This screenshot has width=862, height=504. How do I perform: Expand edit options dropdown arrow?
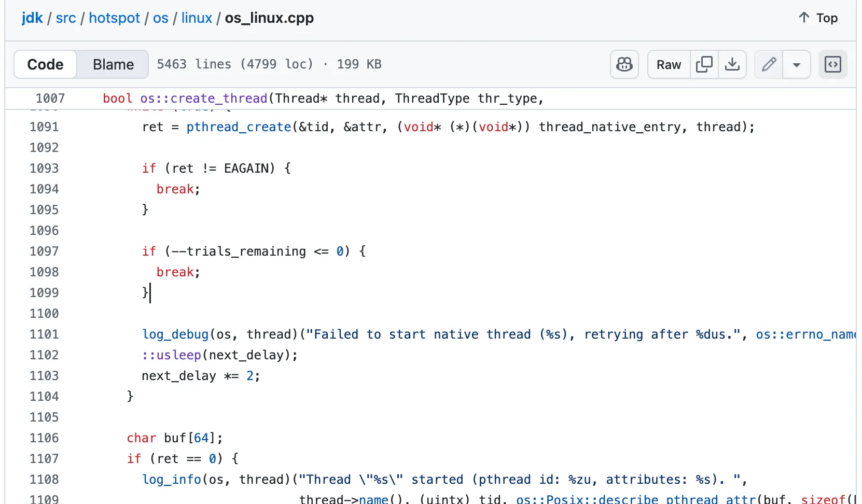pyautogui.click(x=796, y=65)
